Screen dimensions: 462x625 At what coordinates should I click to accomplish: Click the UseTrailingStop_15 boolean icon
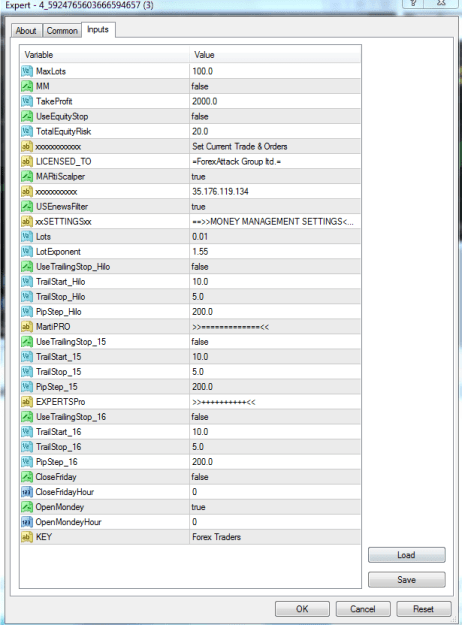tap(27, 342)
